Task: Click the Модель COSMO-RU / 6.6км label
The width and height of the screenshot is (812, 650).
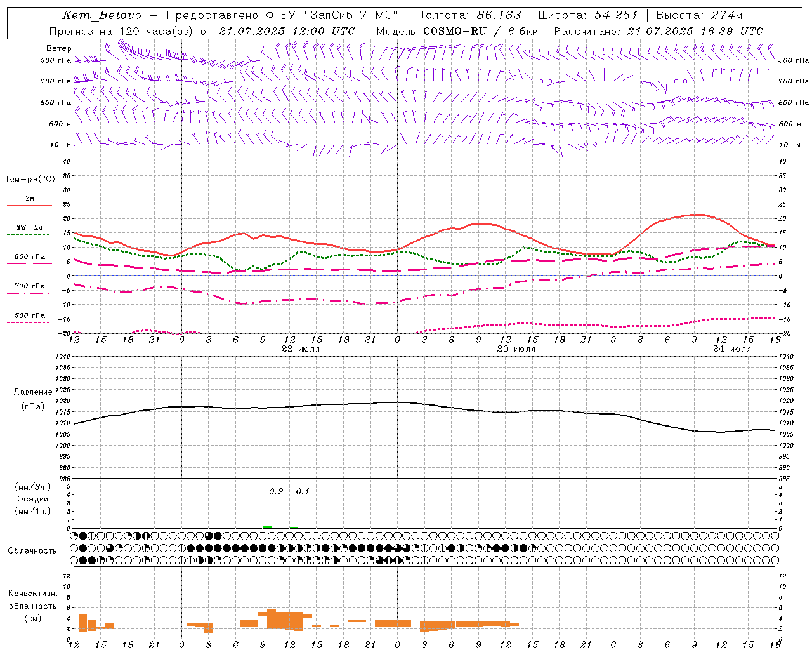Action: click(457, 31)
